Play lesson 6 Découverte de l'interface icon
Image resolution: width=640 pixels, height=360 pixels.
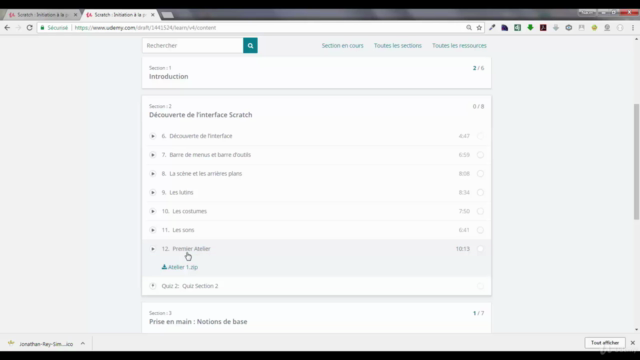point(153,136)
